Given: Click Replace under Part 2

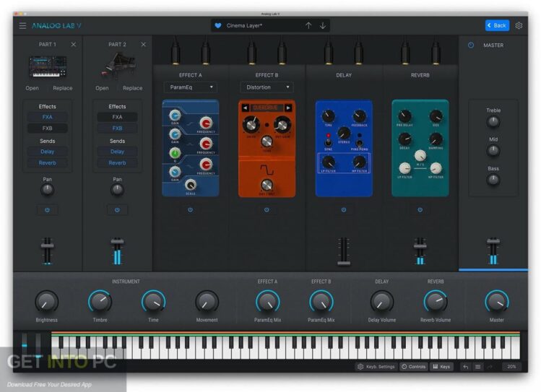Looking at the screenshot, I should pos(132,88).
